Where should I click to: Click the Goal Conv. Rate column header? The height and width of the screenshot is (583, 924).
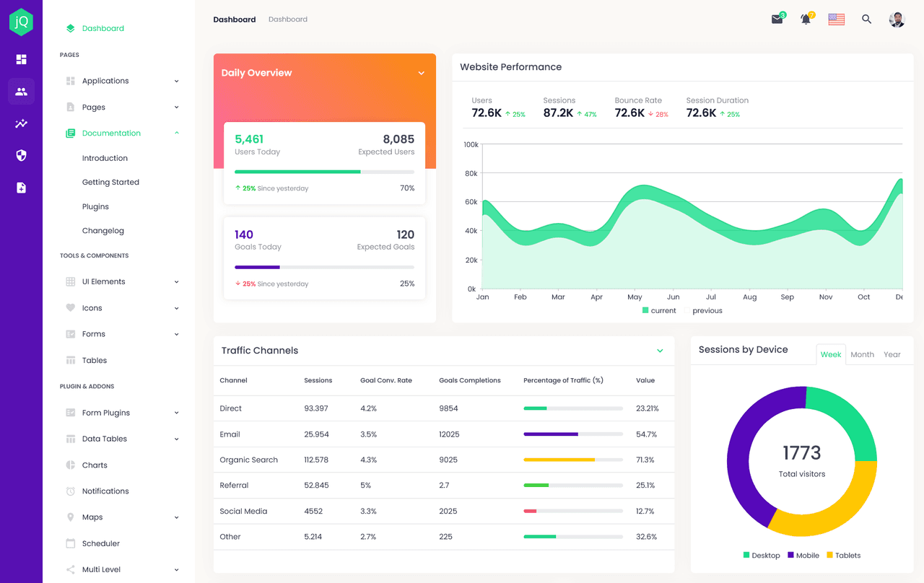click(x=386, y=380)
